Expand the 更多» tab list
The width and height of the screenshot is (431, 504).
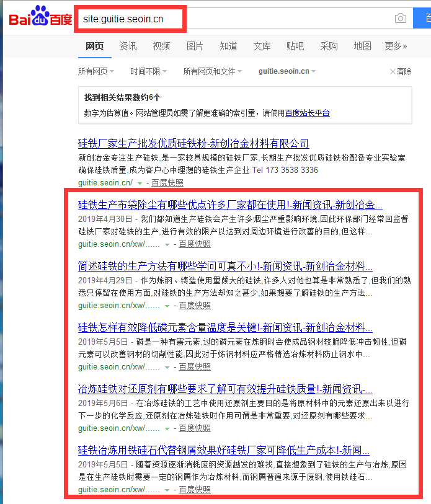click(x=396, y=46)
